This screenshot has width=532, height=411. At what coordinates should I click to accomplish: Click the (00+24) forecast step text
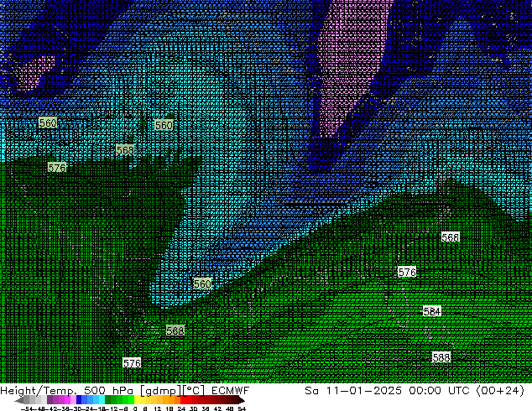500,391
